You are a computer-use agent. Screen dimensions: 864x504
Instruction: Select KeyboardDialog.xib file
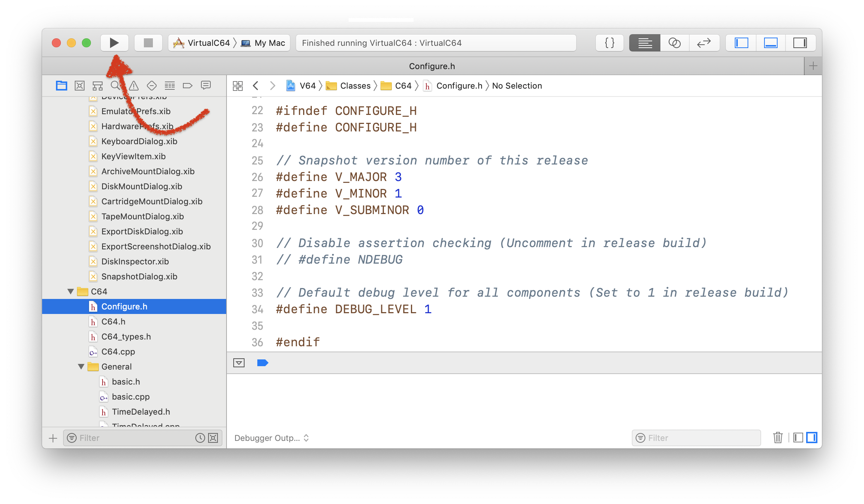click(x=134, y=141)
